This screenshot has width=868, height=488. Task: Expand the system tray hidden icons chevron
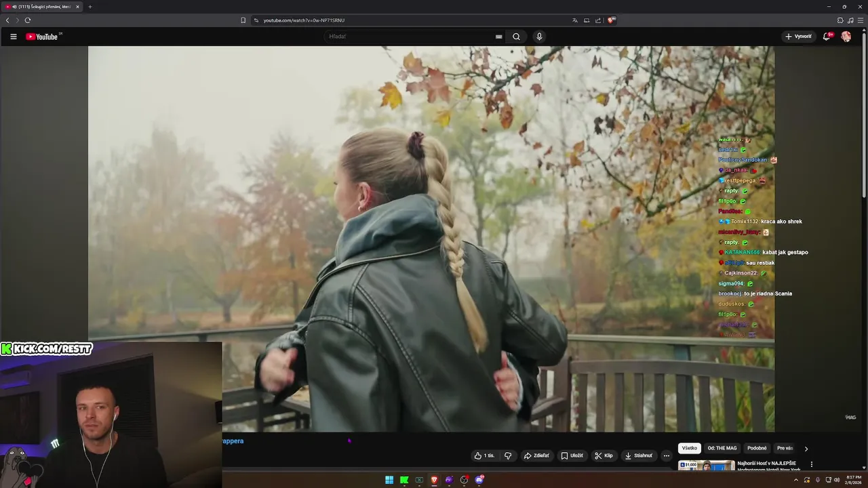coord(796,480)
